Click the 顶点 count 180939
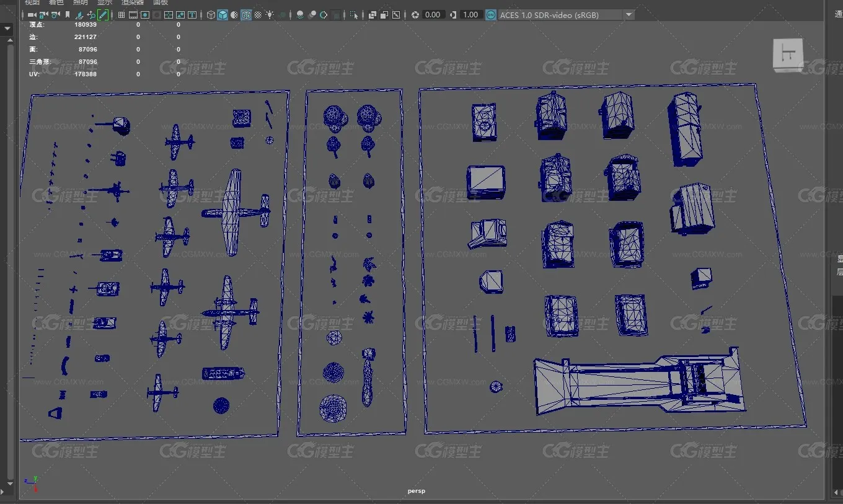The height and width of the screenshot is (504, 843). [x=86, y=25]
